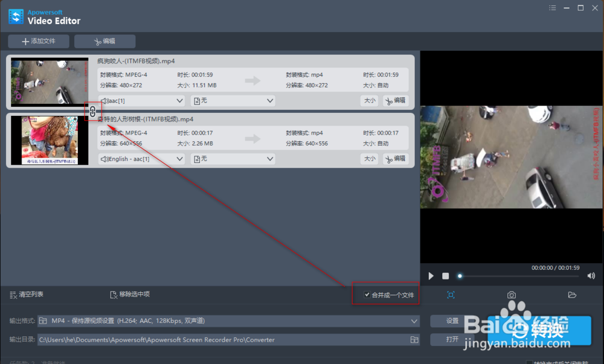Click 大小 button for 疯狗咬人 video

pyautogui.click(x=370, y=100)
